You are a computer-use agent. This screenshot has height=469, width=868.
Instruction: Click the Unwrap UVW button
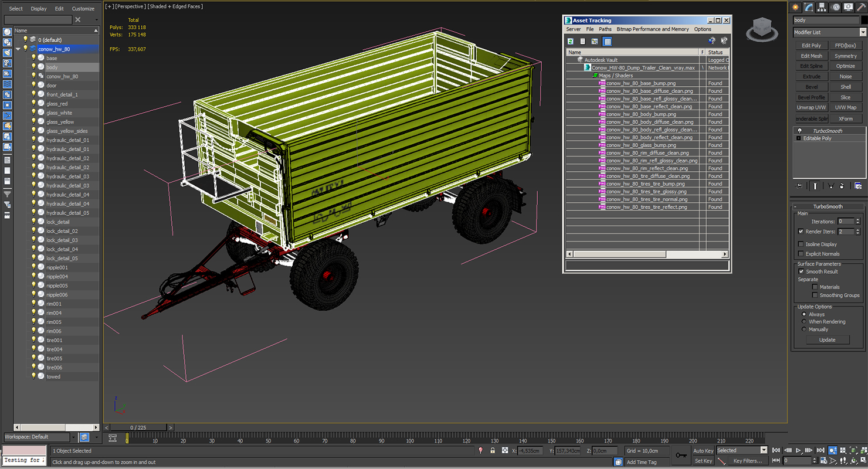pos(811,108)
